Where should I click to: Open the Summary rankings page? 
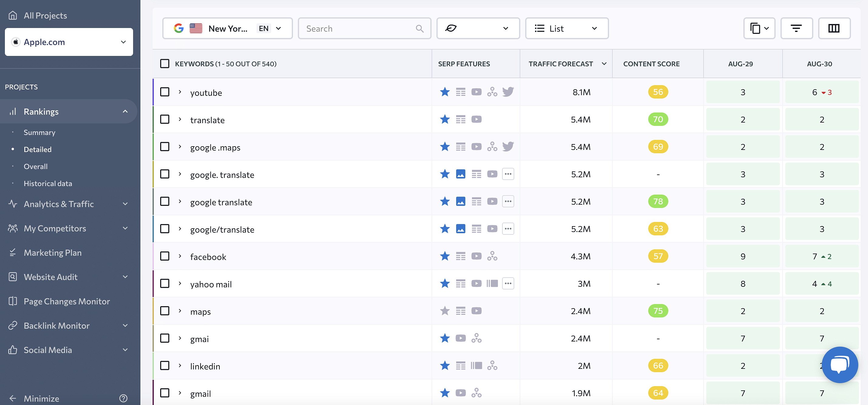point(40,132)
